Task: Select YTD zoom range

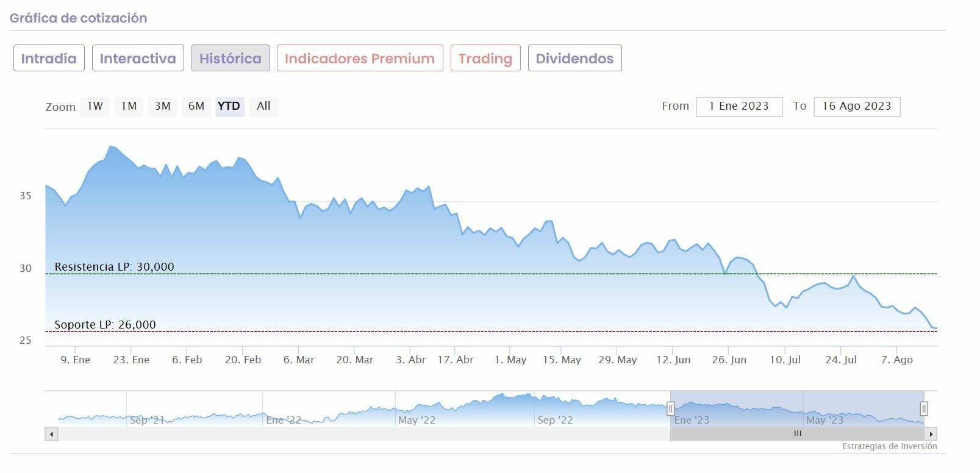Action: click(229, 106)
